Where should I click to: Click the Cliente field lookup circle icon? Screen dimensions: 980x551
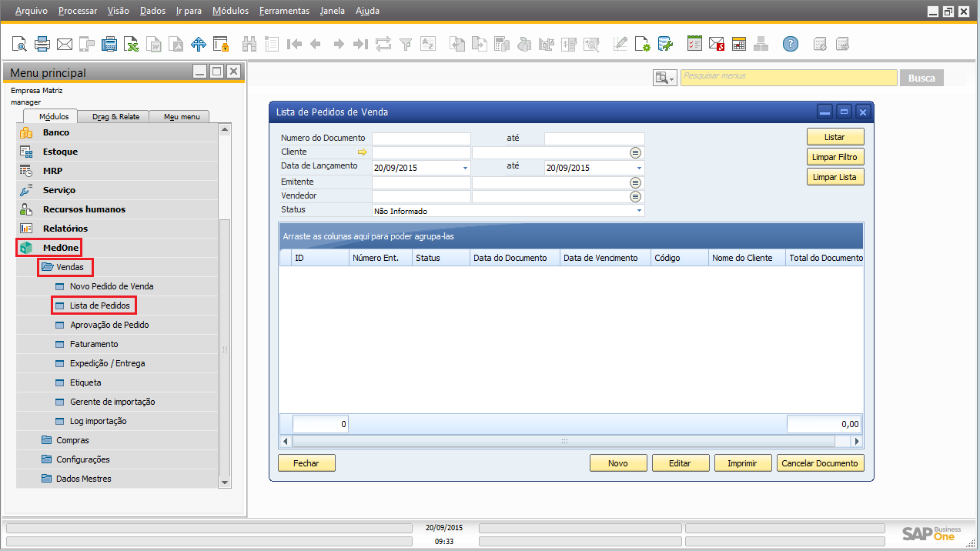(635, 152)
